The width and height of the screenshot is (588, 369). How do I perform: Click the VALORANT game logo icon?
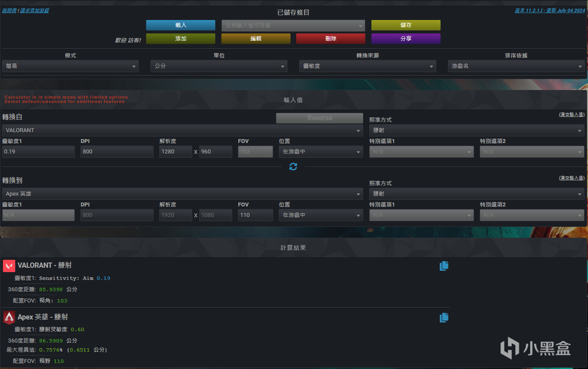(x=9, y=266)
